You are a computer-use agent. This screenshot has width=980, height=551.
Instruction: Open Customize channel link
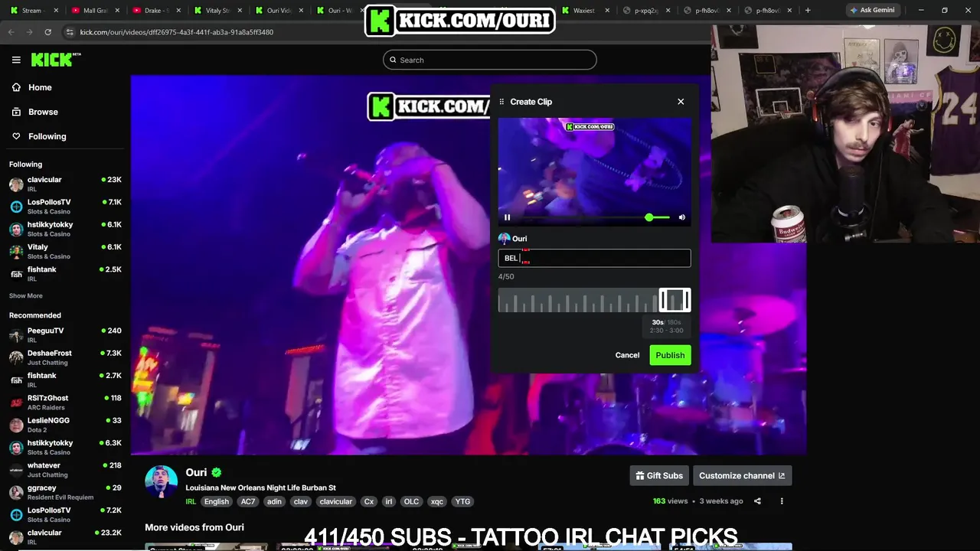pyautogui.click(x=742, y=476)
